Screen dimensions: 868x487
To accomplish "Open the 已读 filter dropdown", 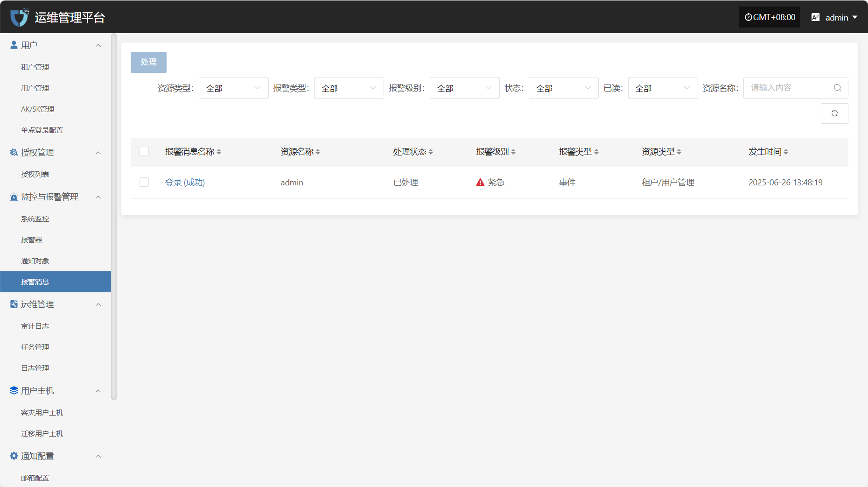I will click(663, 88).
